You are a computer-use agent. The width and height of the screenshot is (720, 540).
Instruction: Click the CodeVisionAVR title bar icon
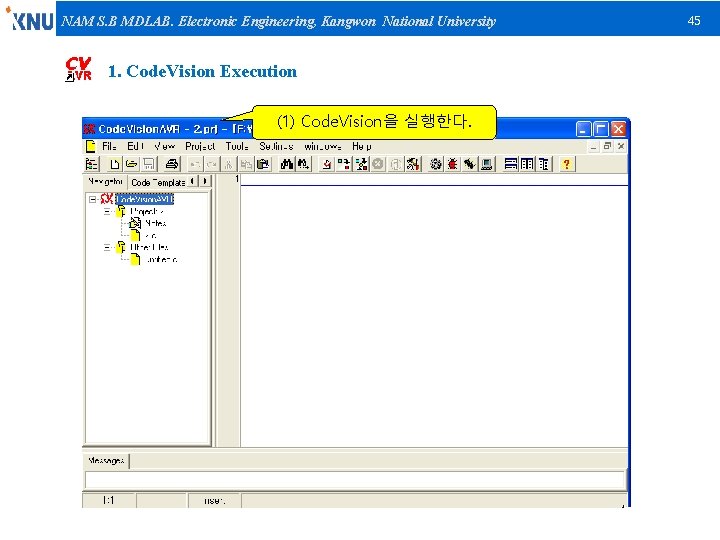tap(89, 129)
